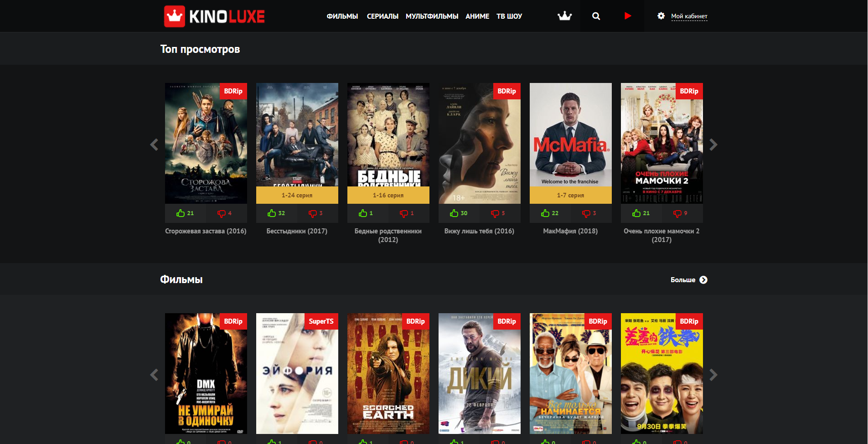Select АНИМЕ in the navigation bar

click(477, 16)
